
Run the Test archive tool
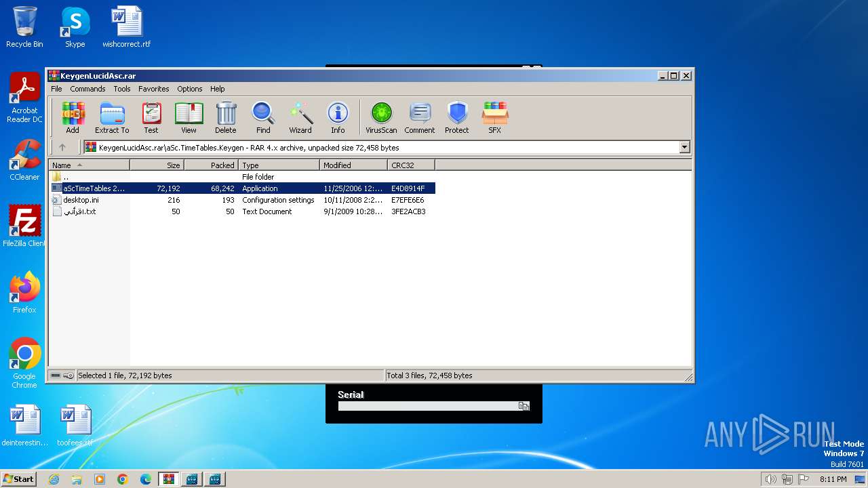[x=151, y=118]
